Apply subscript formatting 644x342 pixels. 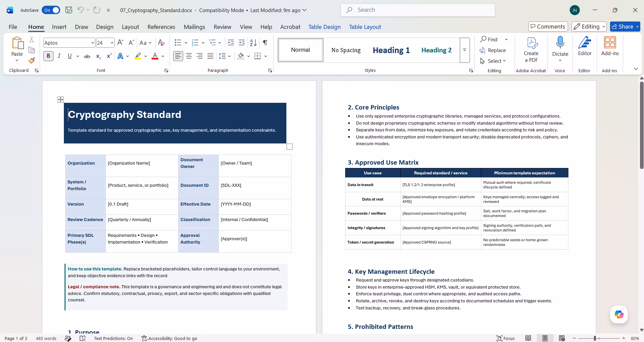pyautogui.click(x=98, y=56)
